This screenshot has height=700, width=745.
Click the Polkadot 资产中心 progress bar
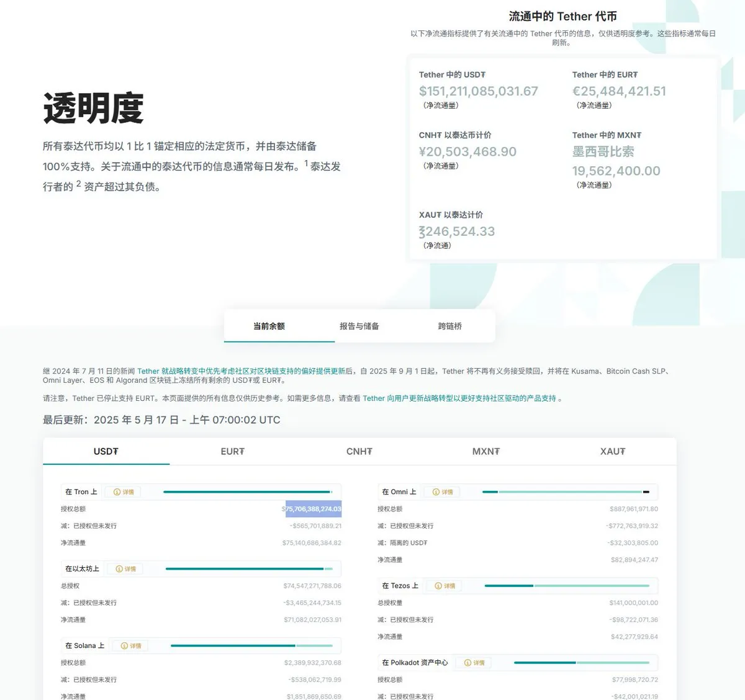(582, 663)
